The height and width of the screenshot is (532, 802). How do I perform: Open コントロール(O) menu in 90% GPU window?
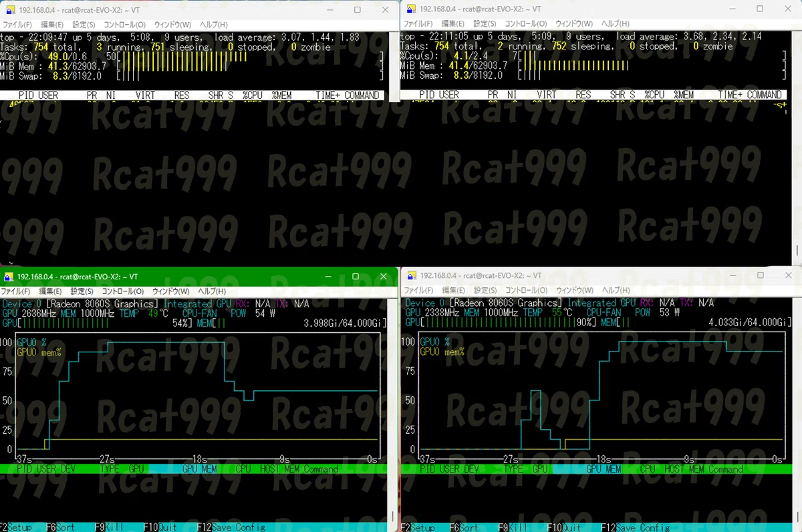point(526,290)
